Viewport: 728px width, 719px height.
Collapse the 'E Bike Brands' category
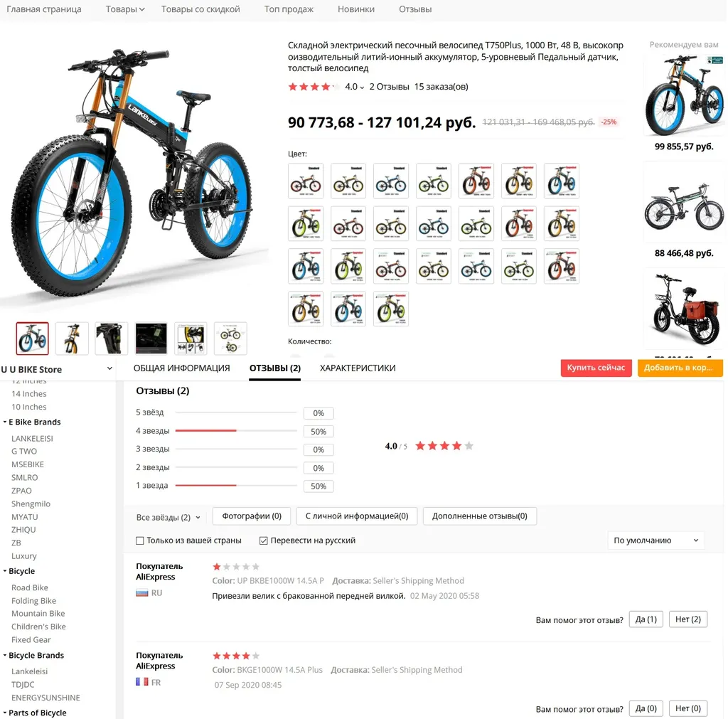tap(5, 422)
